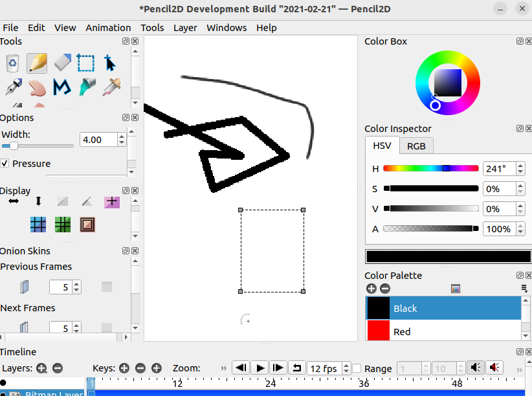This screenshot has width=532, height=396.
Task: Increase Alpha value stepper
Action: pyautogui.click(x=520, y=226)
